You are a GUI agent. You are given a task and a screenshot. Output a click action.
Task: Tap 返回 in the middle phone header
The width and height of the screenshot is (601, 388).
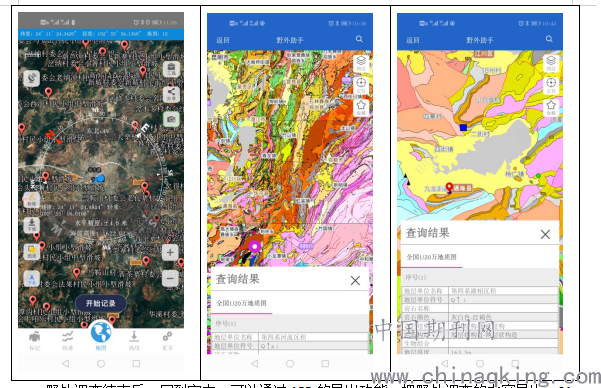pos(222,40)
